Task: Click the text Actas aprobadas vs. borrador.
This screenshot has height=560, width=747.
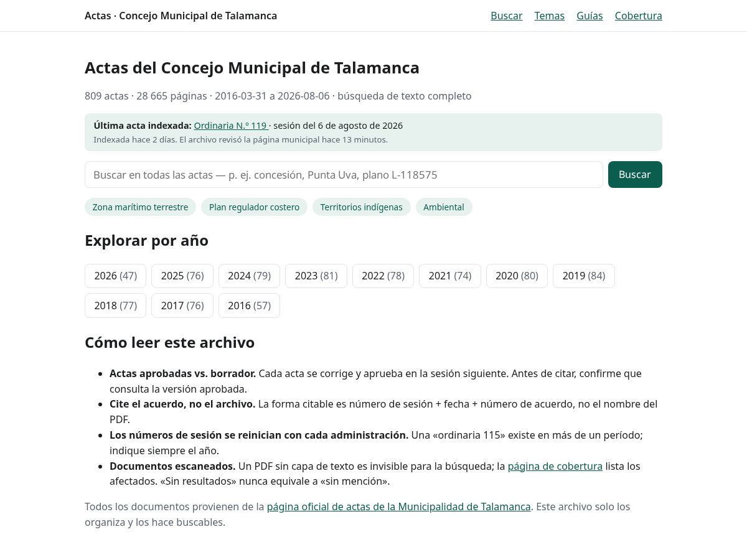Action: [183, 373]
